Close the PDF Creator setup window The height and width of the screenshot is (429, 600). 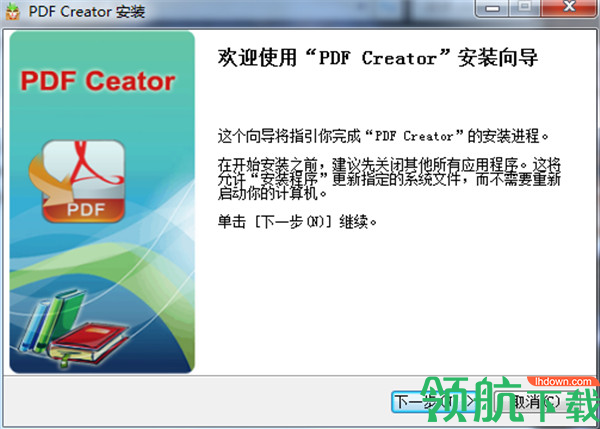click(x=569, y=8)
